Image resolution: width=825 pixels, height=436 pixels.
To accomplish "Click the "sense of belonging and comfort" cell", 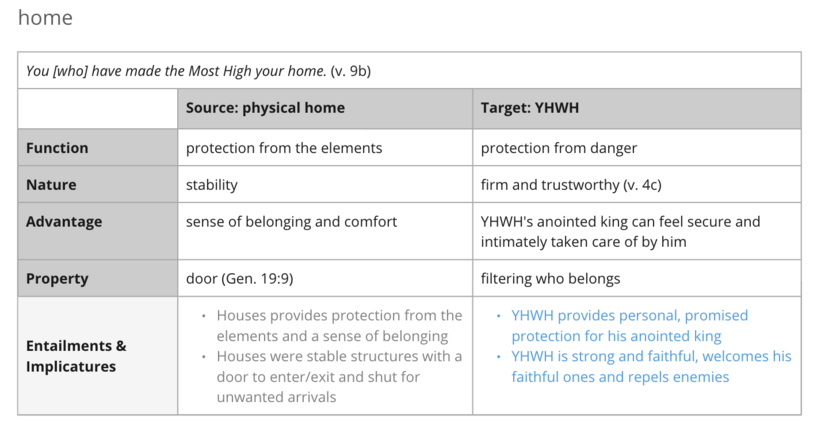I will pos(291,222).
